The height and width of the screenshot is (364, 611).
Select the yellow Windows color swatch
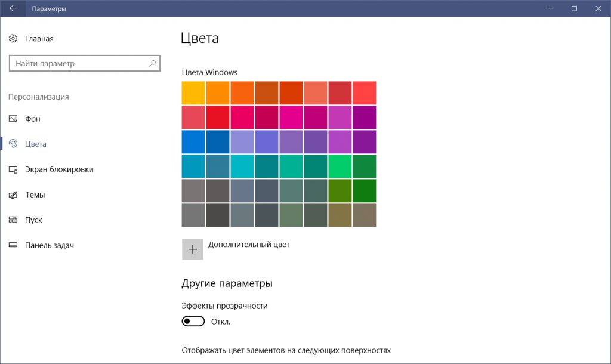coord(193,92)
